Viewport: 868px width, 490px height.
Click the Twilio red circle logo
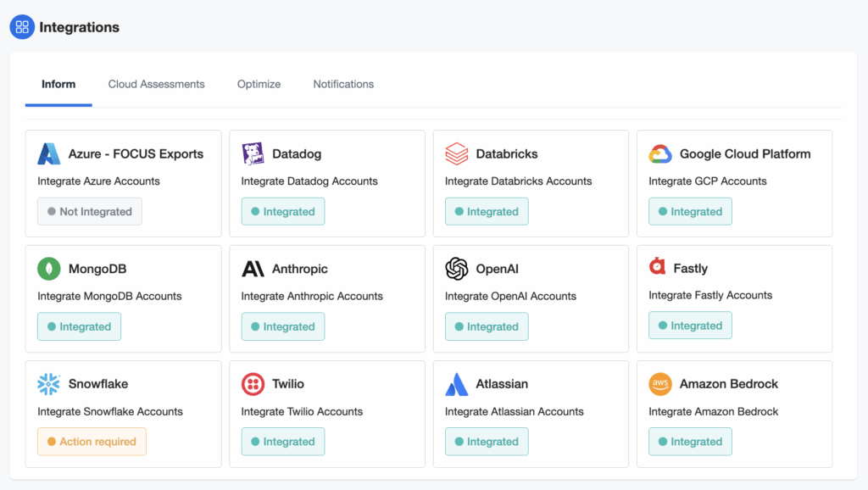point(253,384)
